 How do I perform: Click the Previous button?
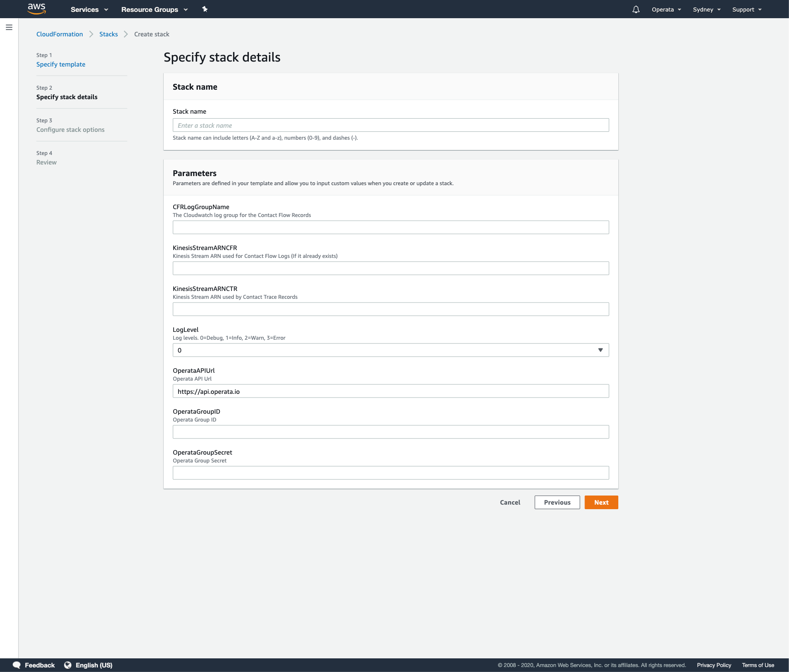pos(557,503)
